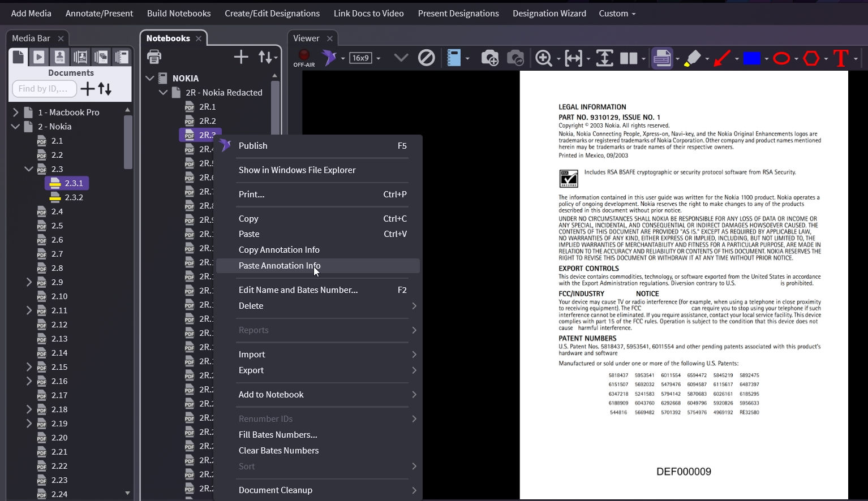Choose the red ellipse shape tool
The image size is (868, 501).
point(781,58)
